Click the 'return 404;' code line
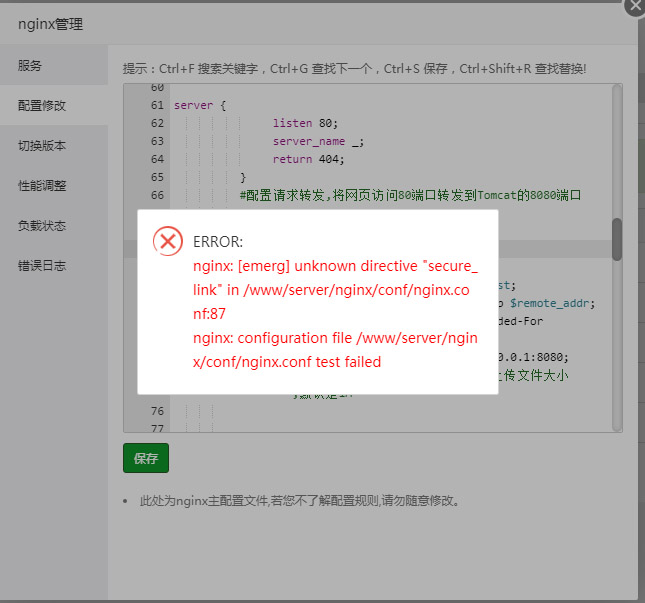645x603 pixels. coord(308,159)
